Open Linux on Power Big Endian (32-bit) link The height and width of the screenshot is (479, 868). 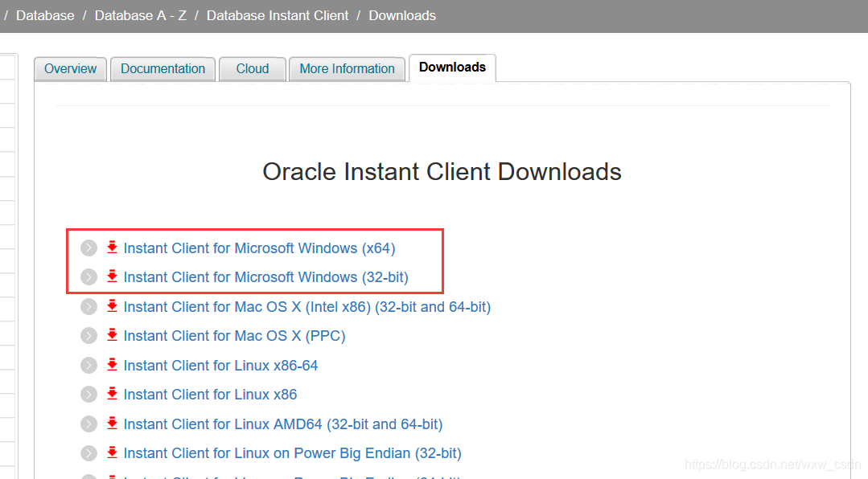click(292, 453)
